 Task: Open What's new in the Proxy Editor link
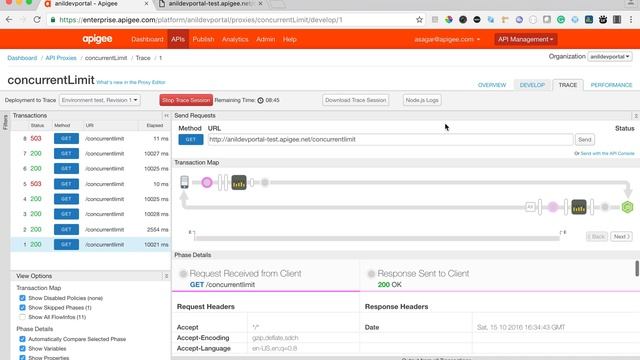click(x=131, y=82)
